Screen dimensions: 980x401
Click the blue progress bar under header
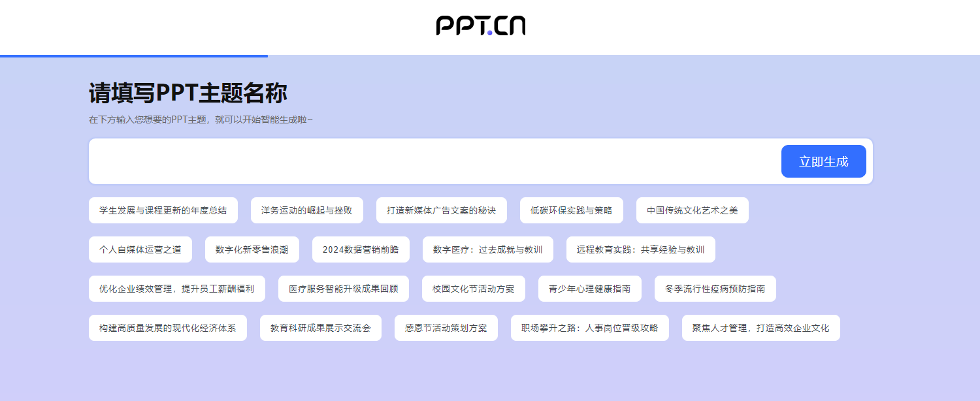134,56
